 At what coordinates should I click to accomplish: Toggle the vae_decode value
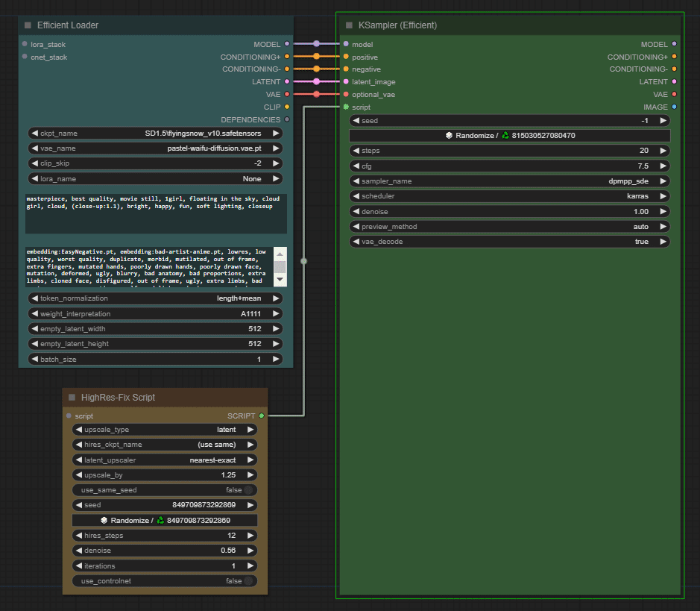pyautogui.click(x=509, y=242)
